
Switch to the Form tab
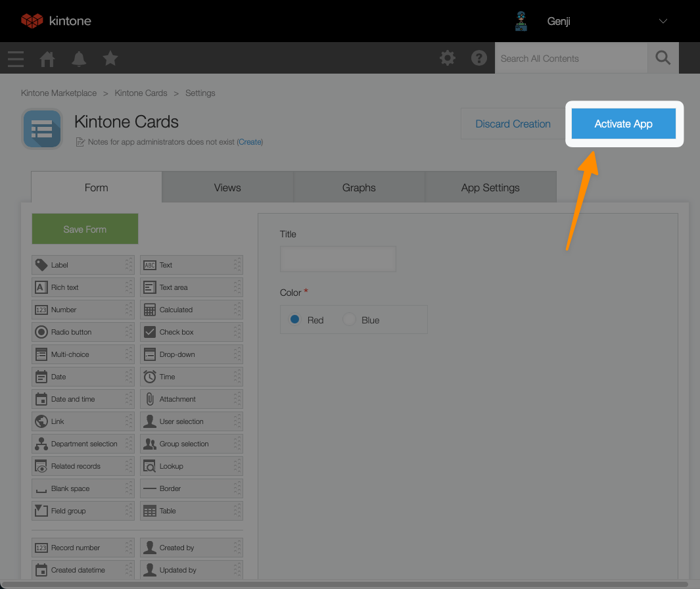pyautogui.click(x=97, y=187)
